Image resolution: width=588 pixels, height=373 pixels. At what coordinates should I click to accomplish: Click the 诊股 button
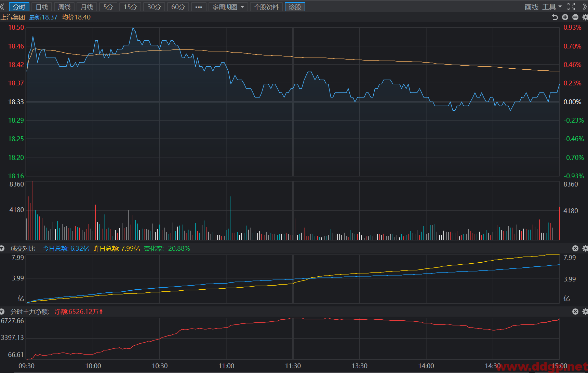point(295,7)
